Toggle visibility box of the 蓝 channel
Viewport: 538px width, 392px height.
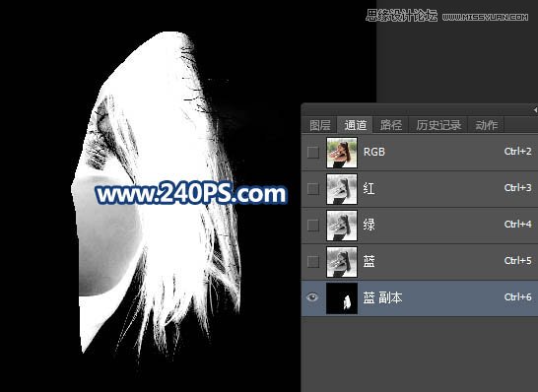coord(313,262)
